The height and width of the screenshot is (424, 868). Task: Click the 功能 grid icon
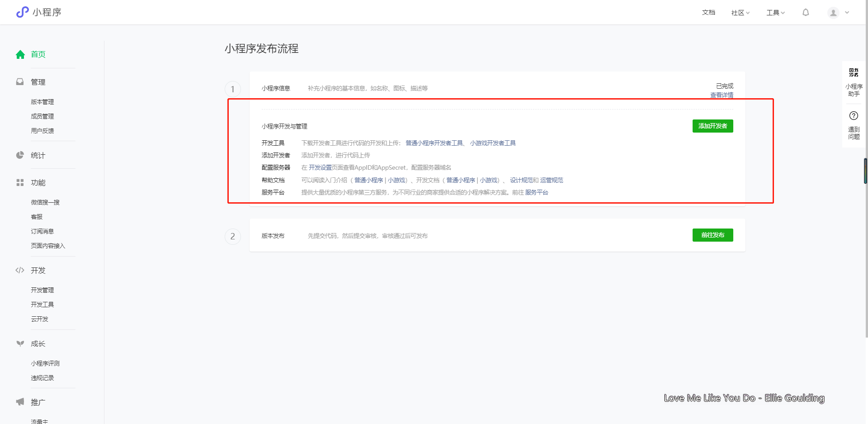[20, 182]
